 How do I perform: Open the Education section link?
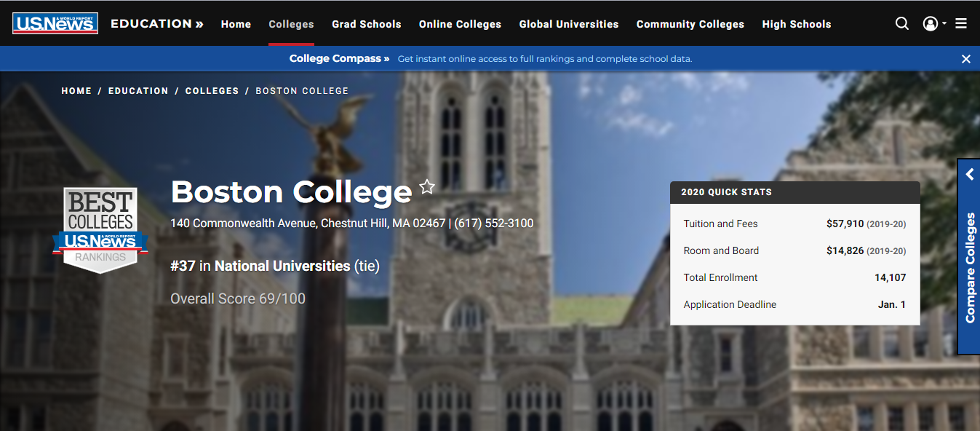[156, 23]
